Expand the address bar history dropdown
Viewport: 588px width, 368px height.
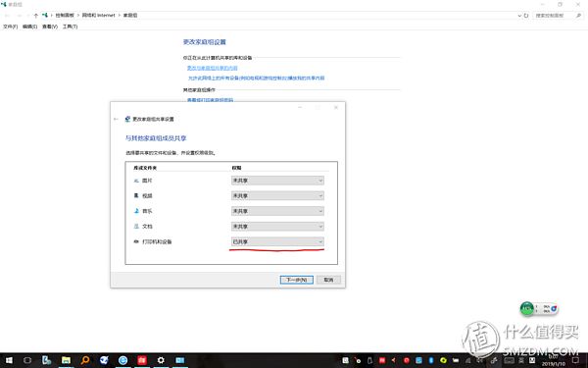[519, 16]
